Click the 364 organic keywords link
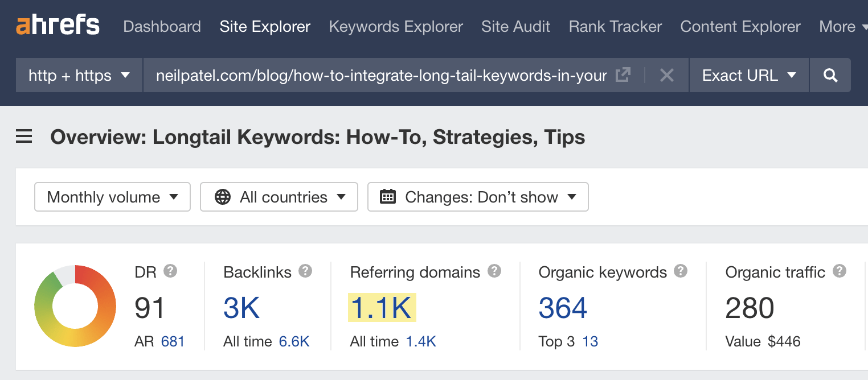The width and height of the screenshot is (868, 380). tap(563, 308)
